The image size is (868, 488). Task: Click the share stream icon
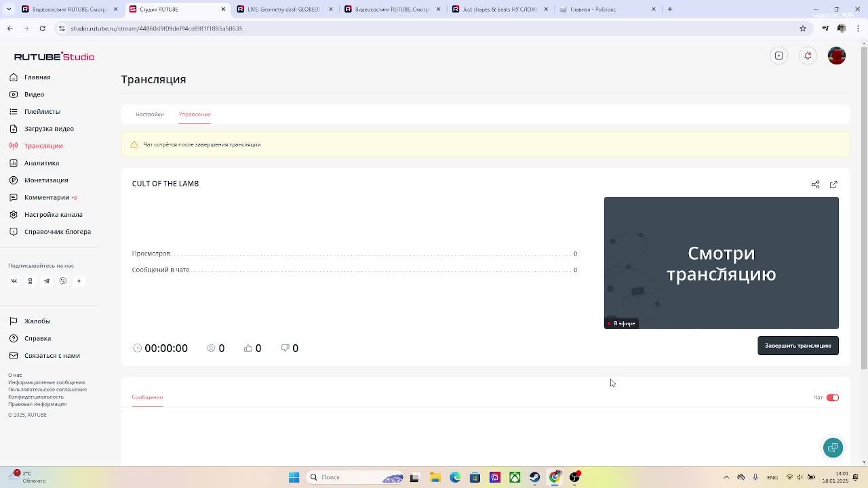(816, 184)
